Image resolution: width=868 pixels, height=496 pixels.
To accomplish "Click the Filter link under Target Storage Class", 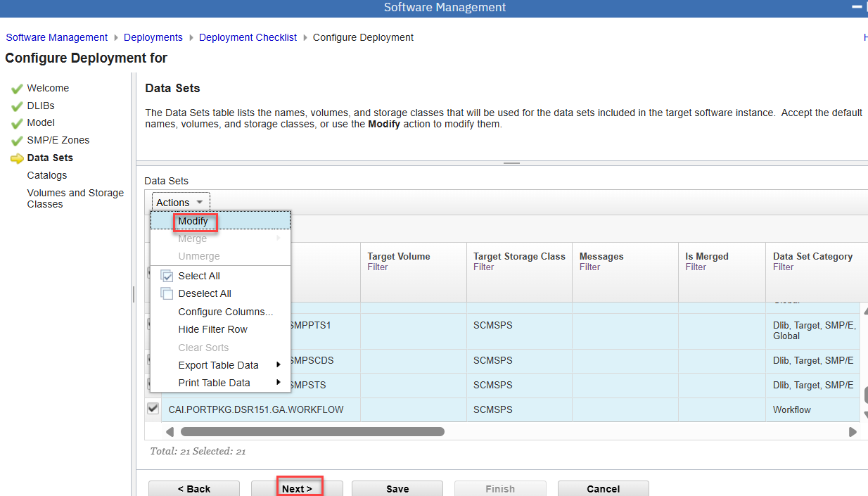I will [x=484, y=267].
